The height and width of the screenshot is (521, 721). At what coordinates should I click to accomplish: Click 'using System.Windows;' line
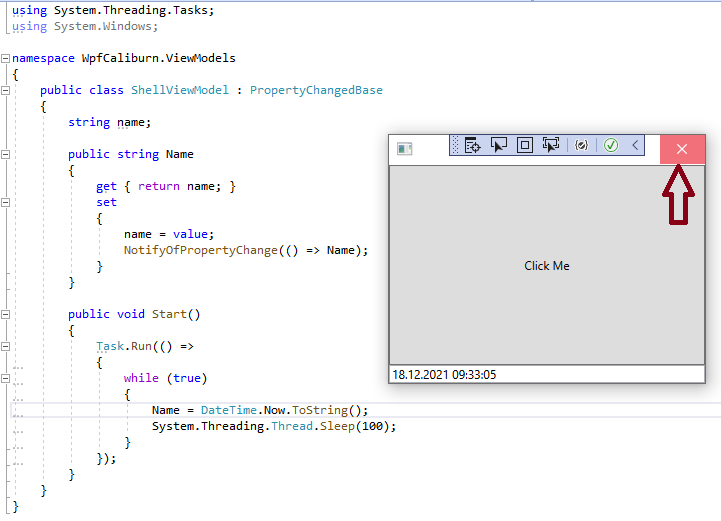click(x=85, y=26)
